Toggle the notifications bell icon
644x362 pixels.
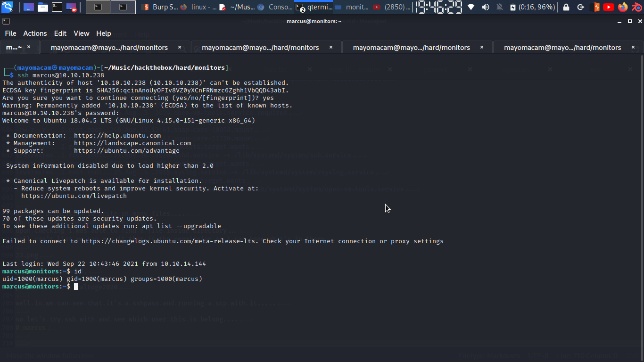click(499, 7)
